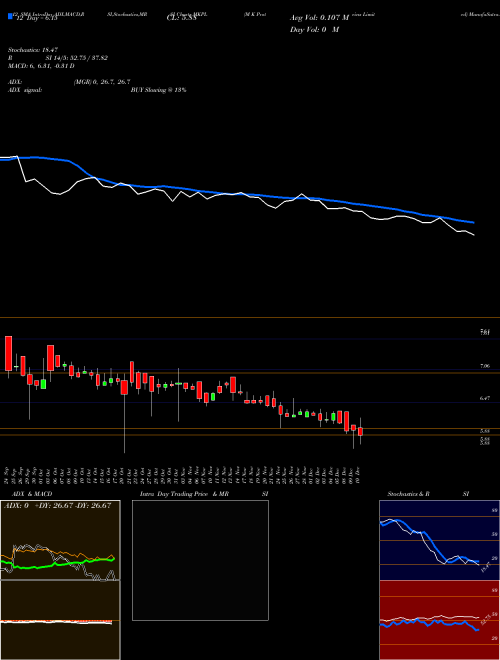This screenshot has height=660, width=500.
Task: Click the blue 12 Day SMA legend square
Action: (10, 16)
